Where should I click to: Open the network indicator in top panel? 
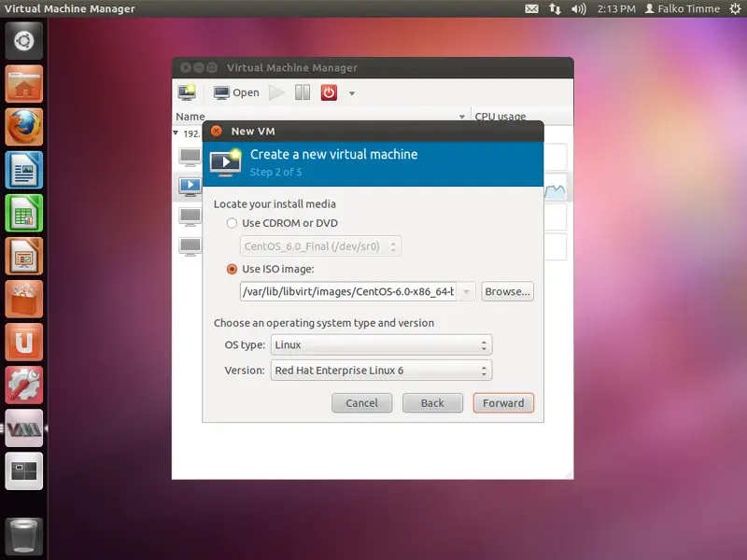(555, 8)
